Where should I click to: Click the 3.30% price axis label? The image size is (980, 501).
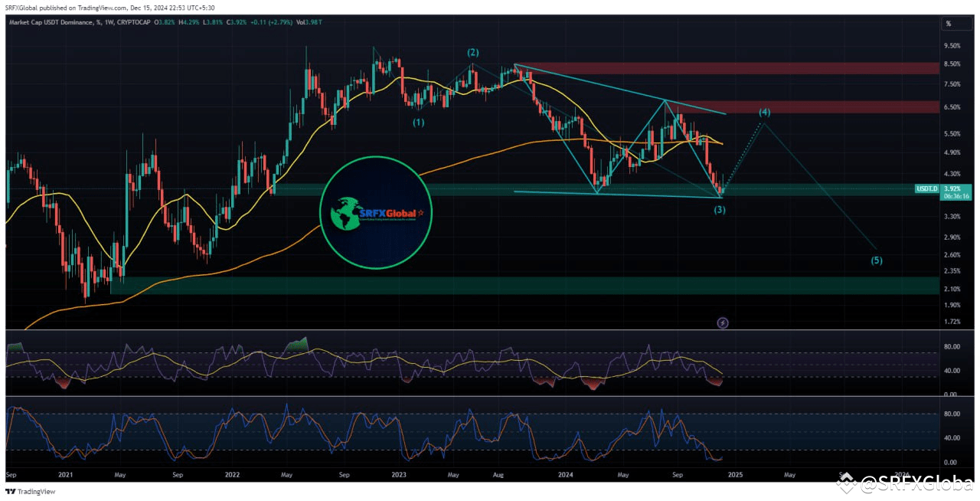952,216
